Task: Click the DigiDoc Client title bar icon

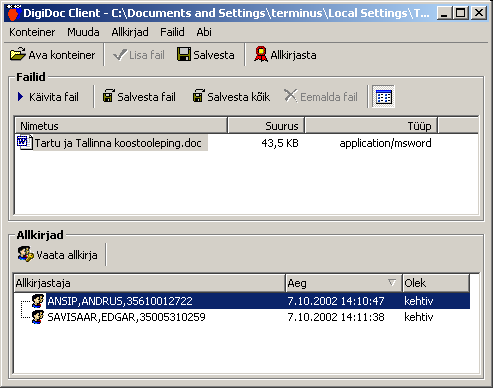Action: tap(13, 13)
